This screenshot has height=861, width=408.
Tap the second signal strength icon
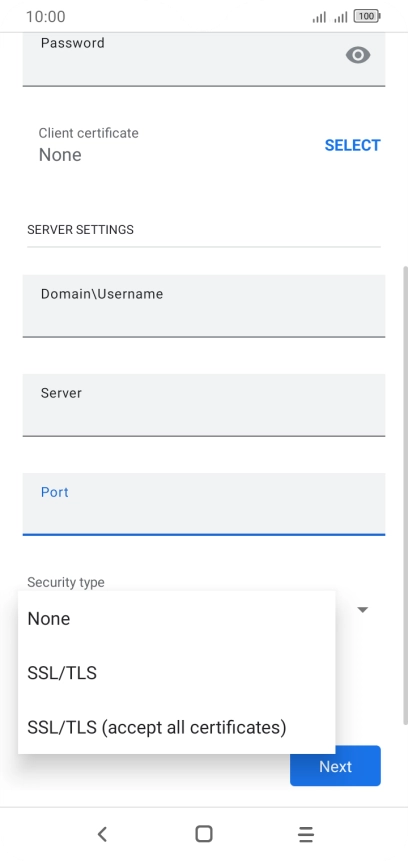341,17
